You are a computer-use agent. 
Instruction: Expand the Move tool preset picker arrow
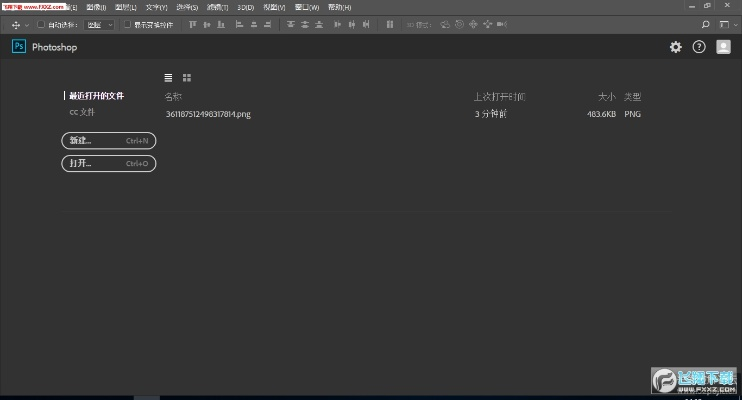click(27, 24)
